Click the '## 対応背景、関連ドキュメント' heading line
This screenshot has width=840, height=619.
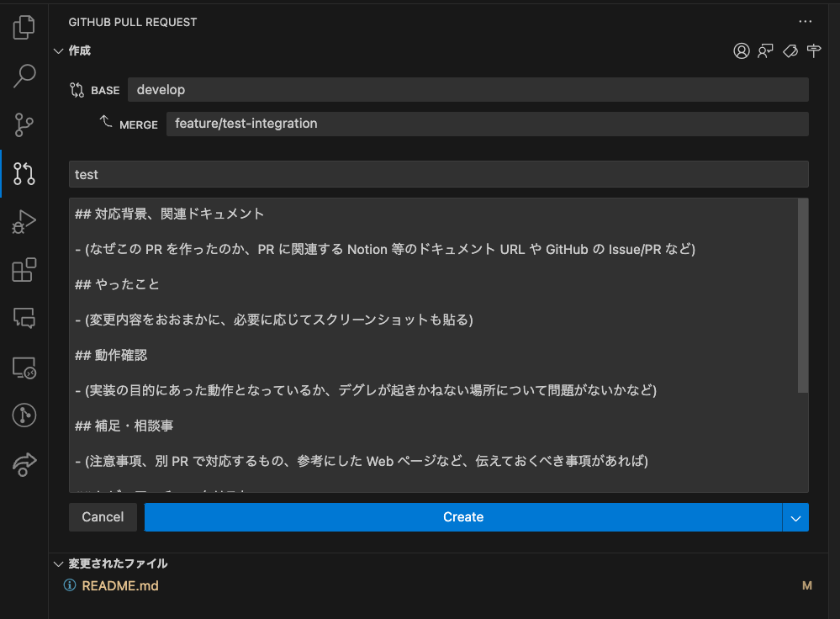click(169, 214)
